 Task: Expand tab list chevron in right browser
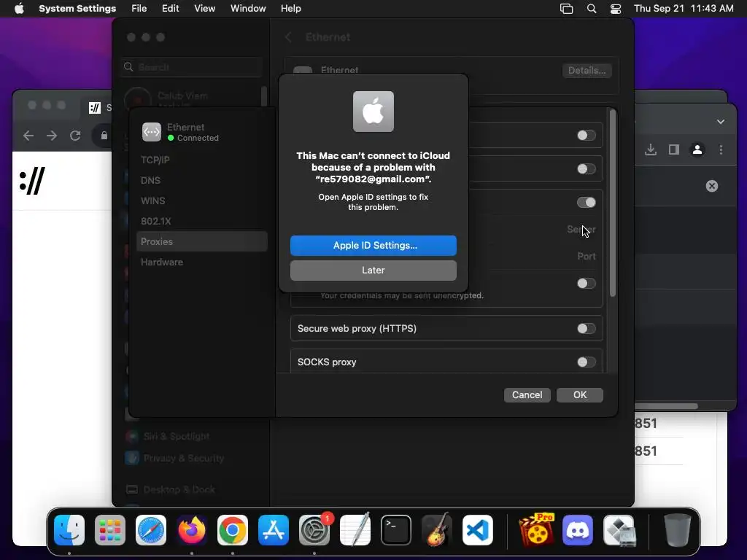click(x=720, y=122)
